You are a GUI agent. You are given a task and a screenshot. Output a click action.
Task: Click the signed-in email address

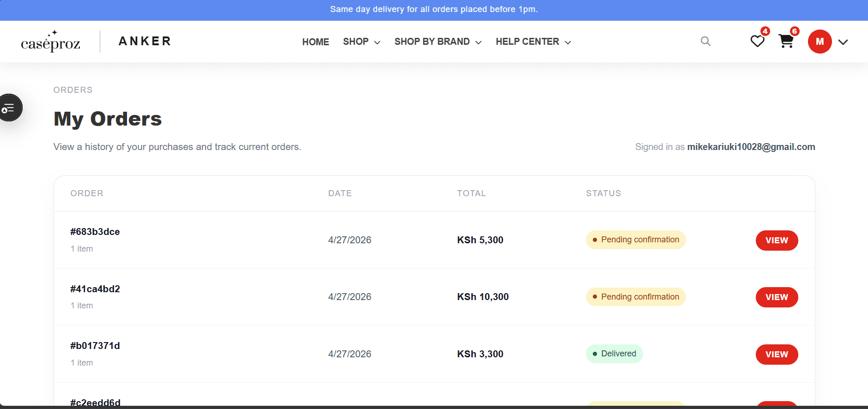tap(751, 147)
